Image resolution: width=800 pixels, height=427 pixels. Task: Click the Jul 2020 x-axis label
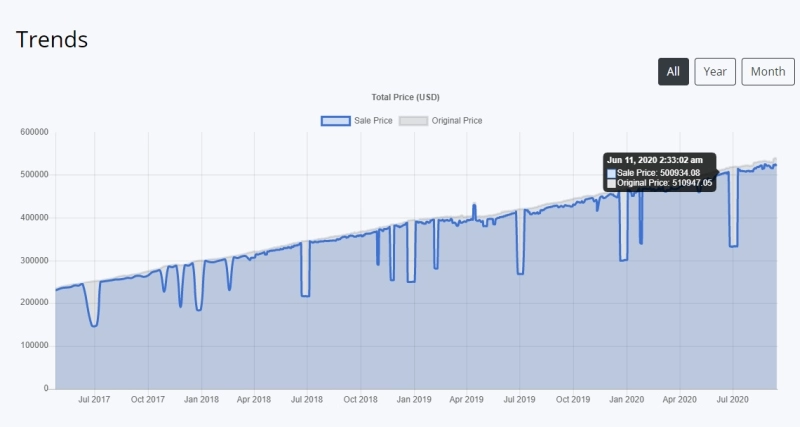[732, 400]
